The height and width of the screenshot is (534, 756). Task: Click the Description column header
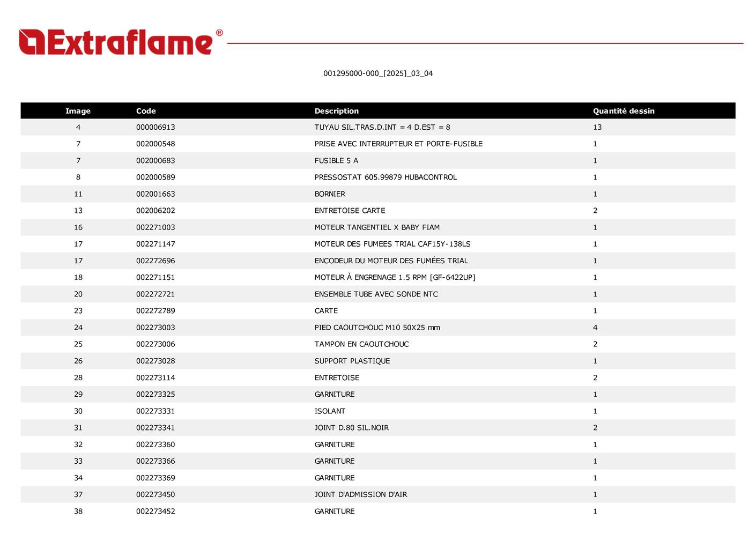point(336,111)
